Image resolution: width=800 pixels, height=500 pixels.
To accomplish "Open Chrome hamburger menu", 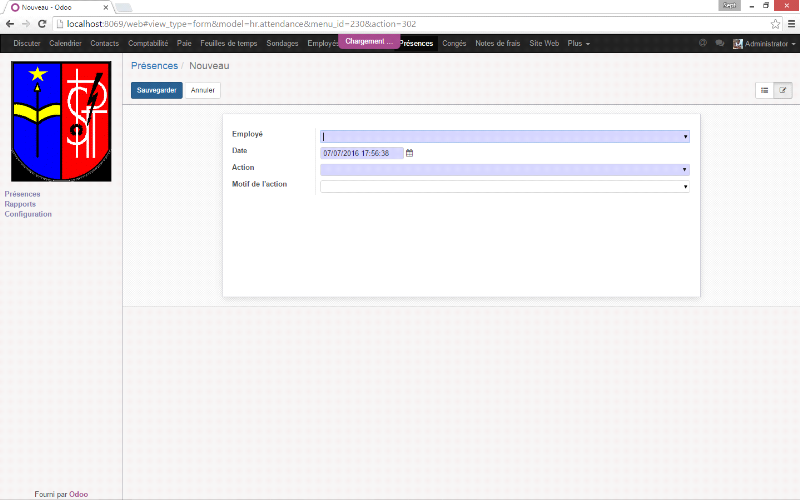I will click(x=791, y=24).
